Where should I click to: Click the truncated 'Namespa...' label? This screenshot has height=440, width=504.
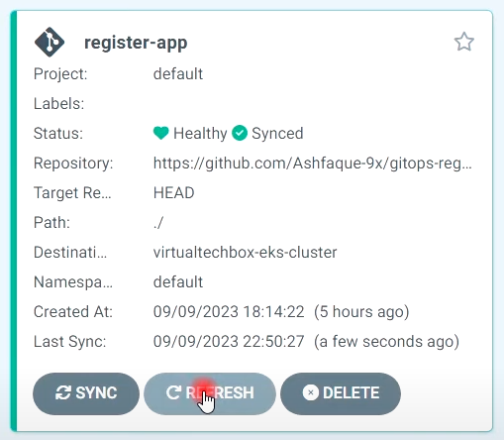[x=73, y=282]
